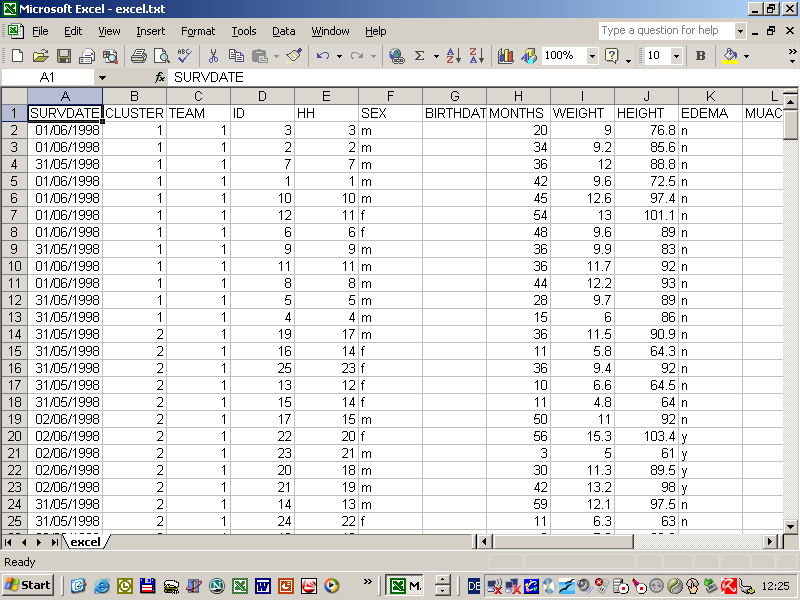Click the Spelling check icon
Screen dimensions: 800x600
[185, 56]
